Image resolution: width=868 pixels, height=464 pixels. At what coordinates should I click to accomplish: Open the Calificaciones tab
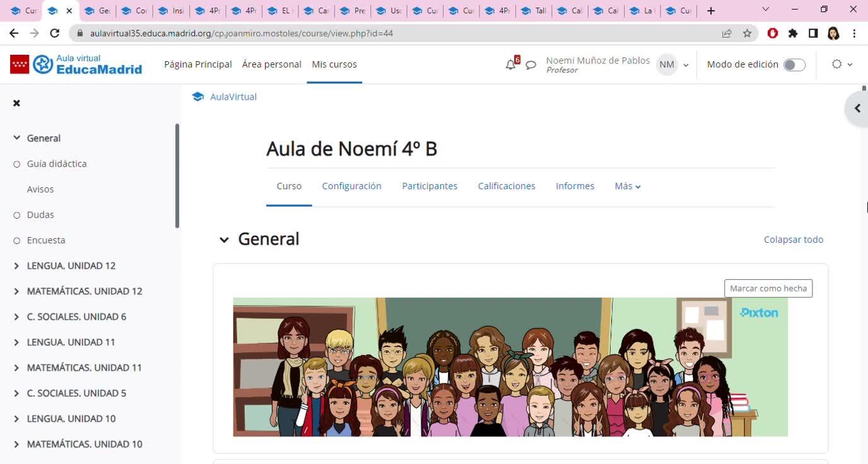(x=507, y=186)
